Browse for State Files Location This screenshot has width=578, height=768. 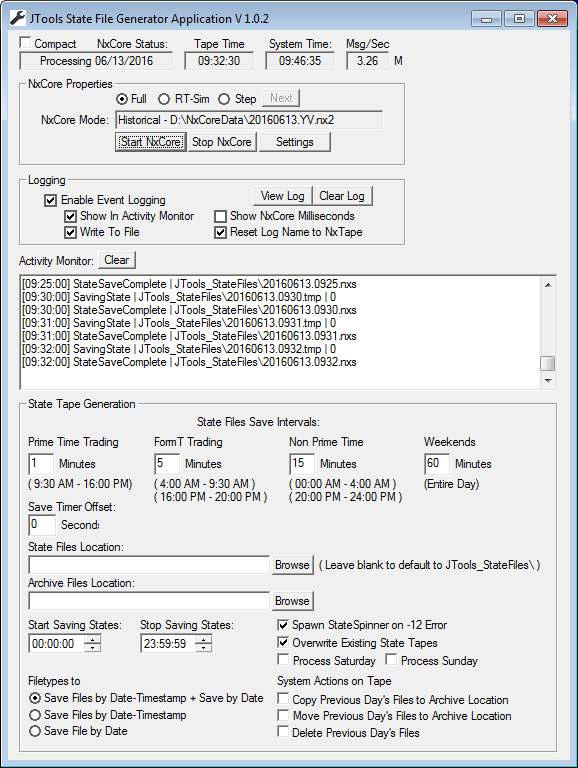292,565
